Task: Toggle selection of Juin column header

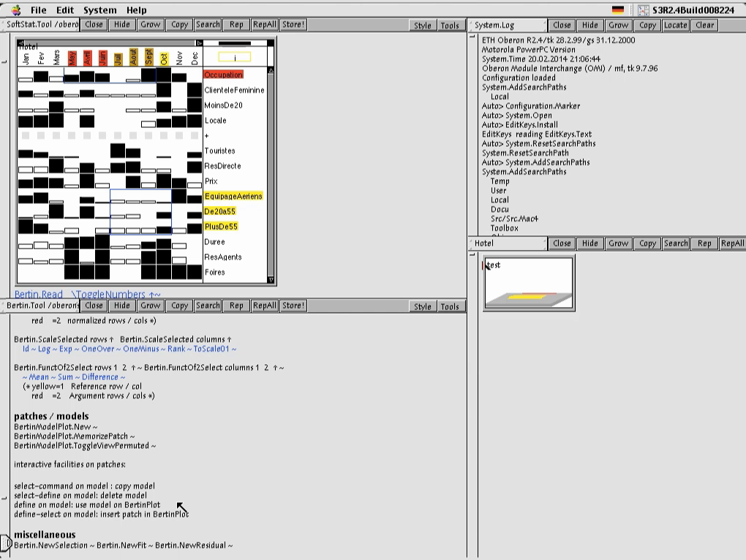Action: [x=103, y=58]
